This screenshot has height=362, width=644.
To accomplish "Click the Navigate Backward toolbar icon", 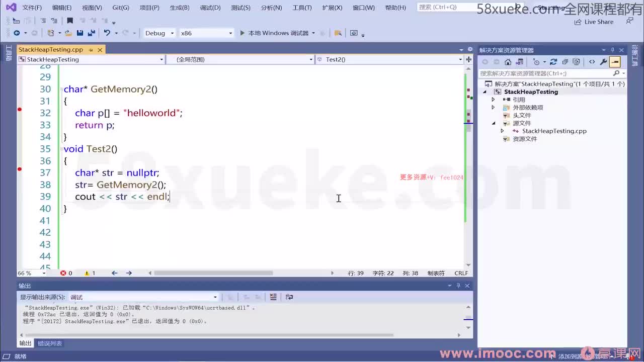I will click(x=17, y=33).
